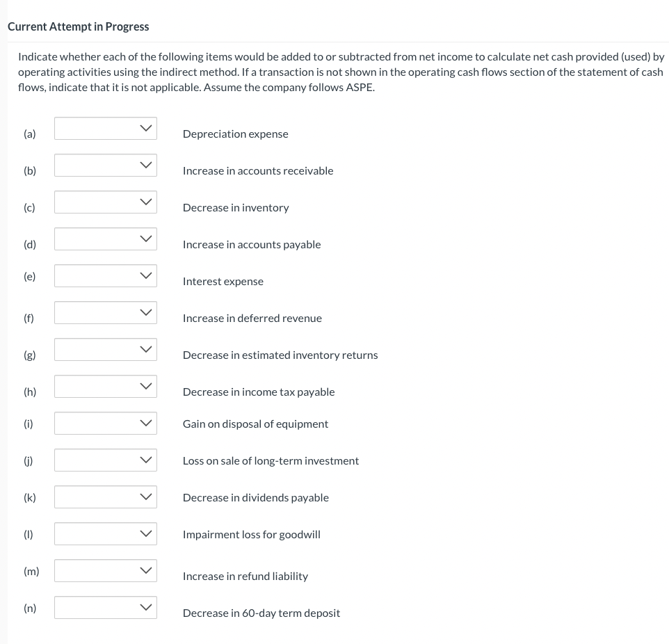Open the dropdown for Decrease in dividends payable
Viewport: 669px width, 644px height.
click(105, 497)
